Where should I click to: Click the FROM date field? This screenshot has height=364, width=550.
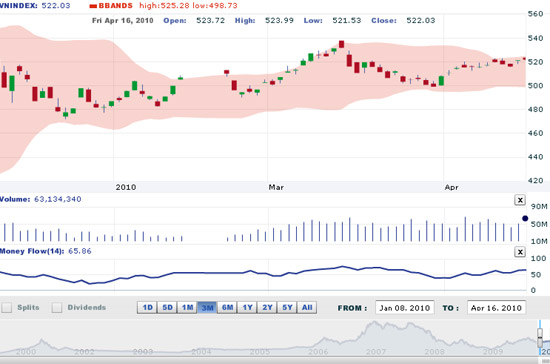coord(405,308)
